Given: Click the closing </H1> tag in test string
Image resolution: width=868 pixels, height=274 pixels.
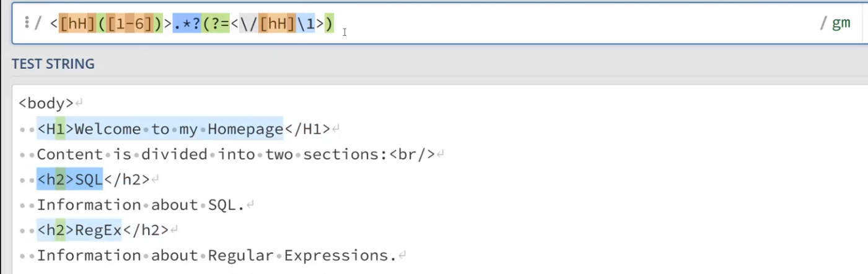Looking at the screenshot, I should tap(307, 129).
